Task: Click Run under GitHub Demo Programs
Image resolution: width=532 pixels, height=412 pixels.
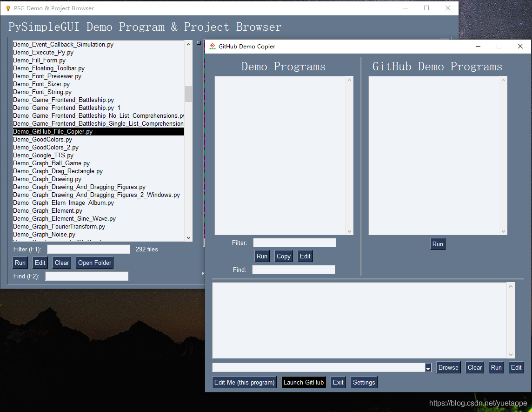Action: [438, 244]
